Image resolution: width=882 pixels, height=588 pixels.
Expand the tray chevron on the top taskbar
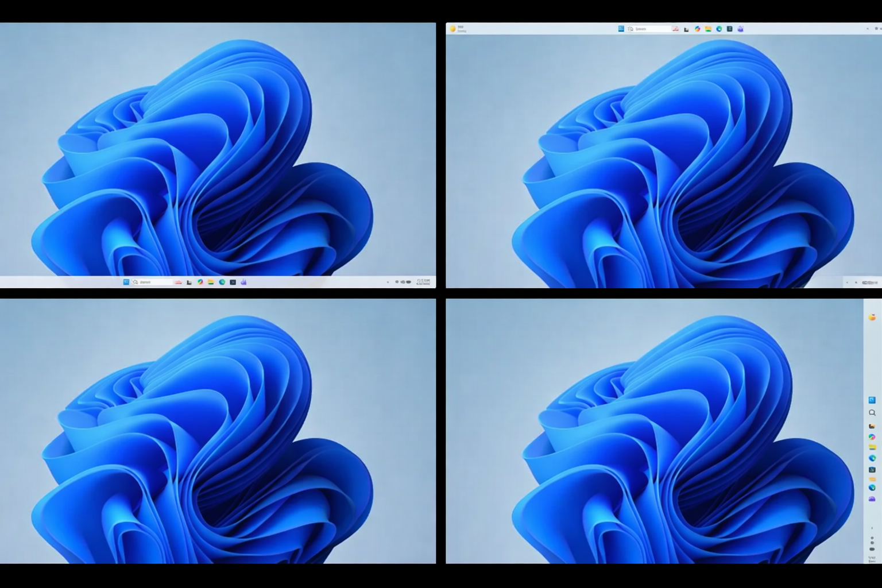point(868,29)
